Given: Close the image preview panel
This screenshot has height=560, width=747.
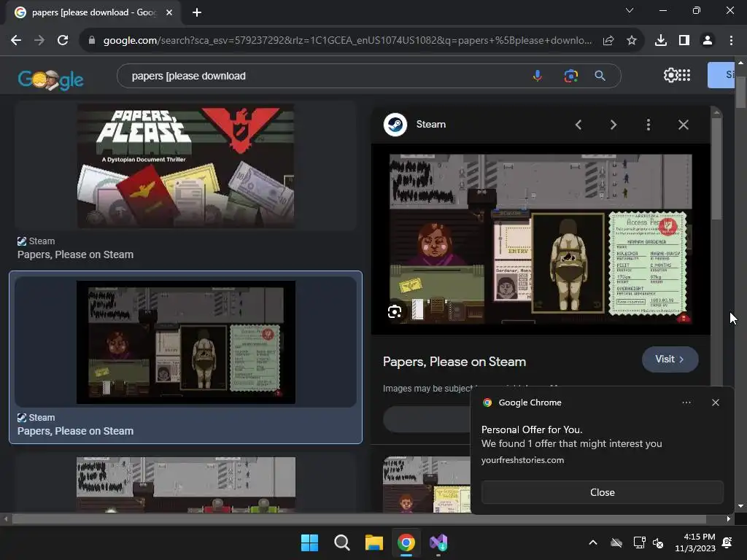Looking at the screenshot, I should [684, 125].
